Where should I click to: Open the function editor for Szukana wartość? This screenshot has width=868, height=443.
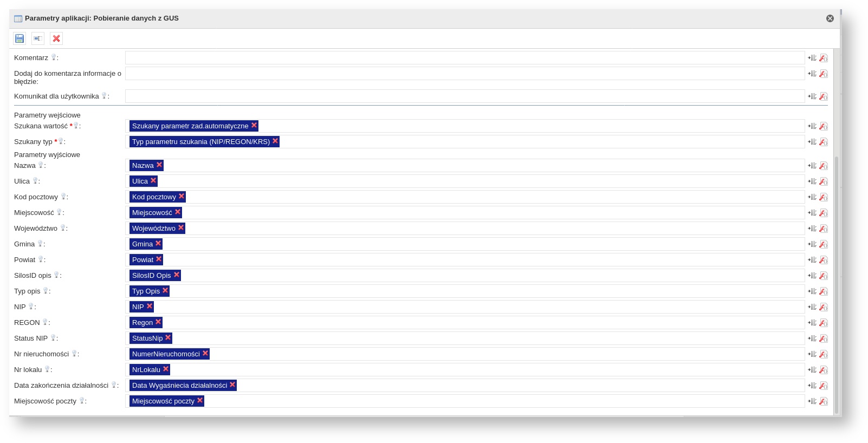pyautogui.click(x=824, y=126)
